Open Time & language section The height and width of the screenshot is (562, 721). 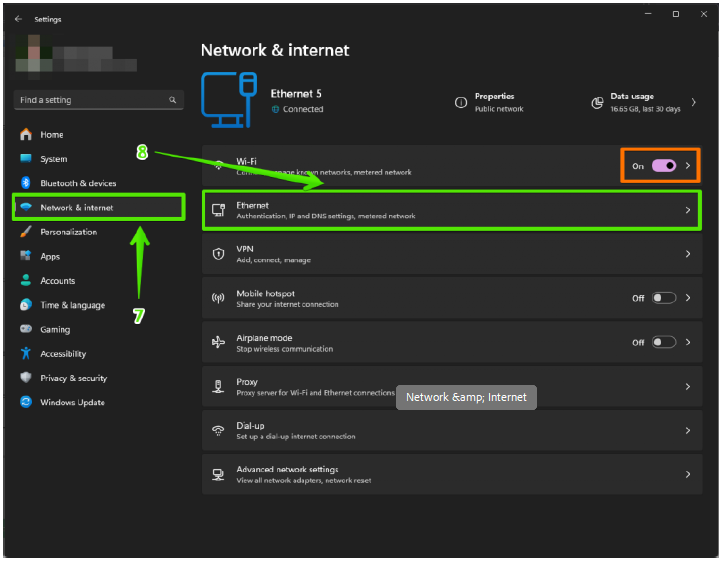(72, 305)
